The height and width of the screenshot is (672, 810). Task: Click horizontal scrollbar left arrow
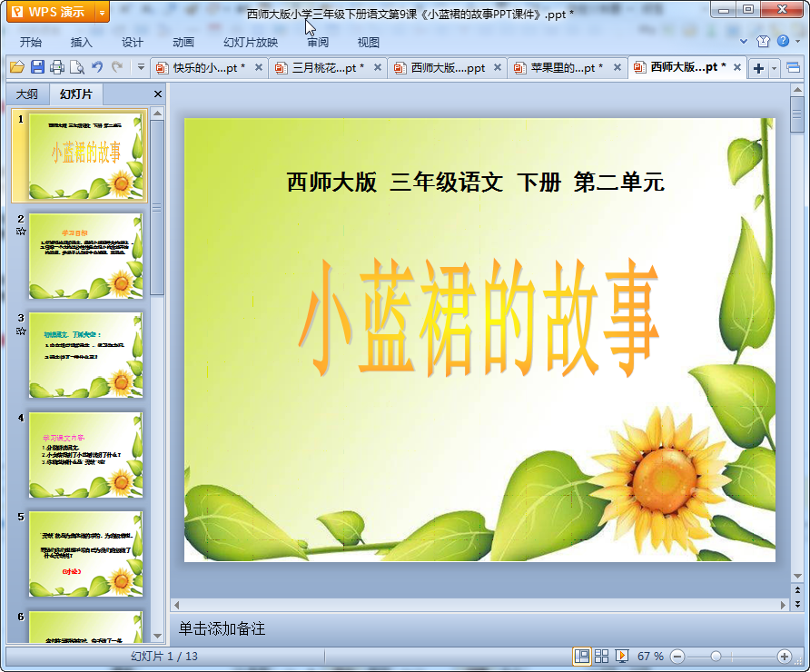point(177,605)
